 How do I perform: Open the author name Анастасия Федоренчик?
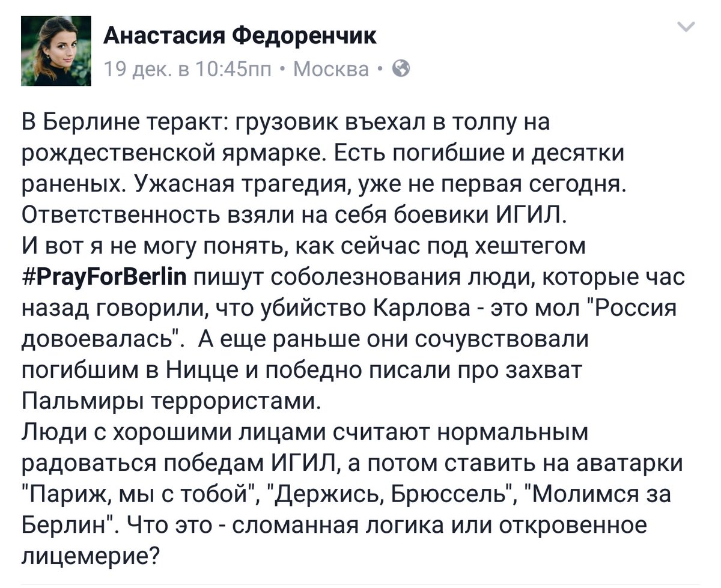tap(240, 36)
